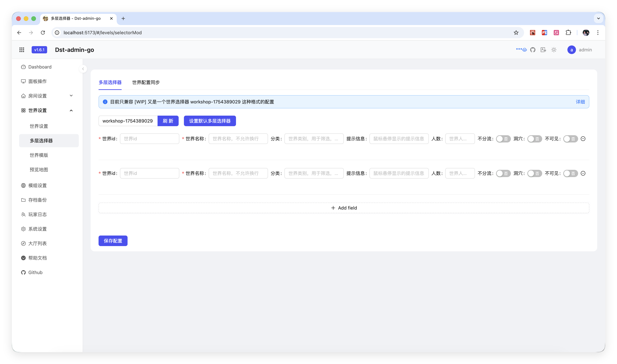
Task: Focus second row 分类 input
Action: click(x=314, y=173)
